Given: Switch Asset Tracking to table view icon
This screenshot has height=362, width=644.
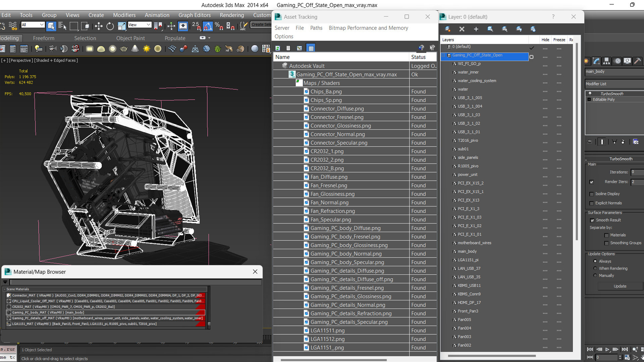Looking at the screenshot, I should pyautogui.click(x=311, y=48).
